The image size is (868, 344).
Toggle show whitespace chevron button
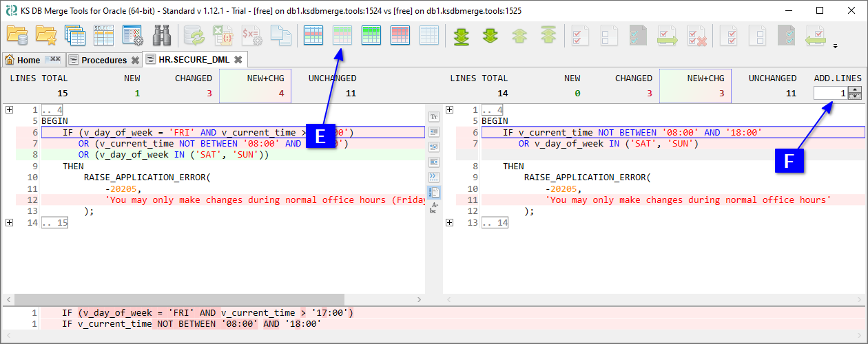click(434, 177)
